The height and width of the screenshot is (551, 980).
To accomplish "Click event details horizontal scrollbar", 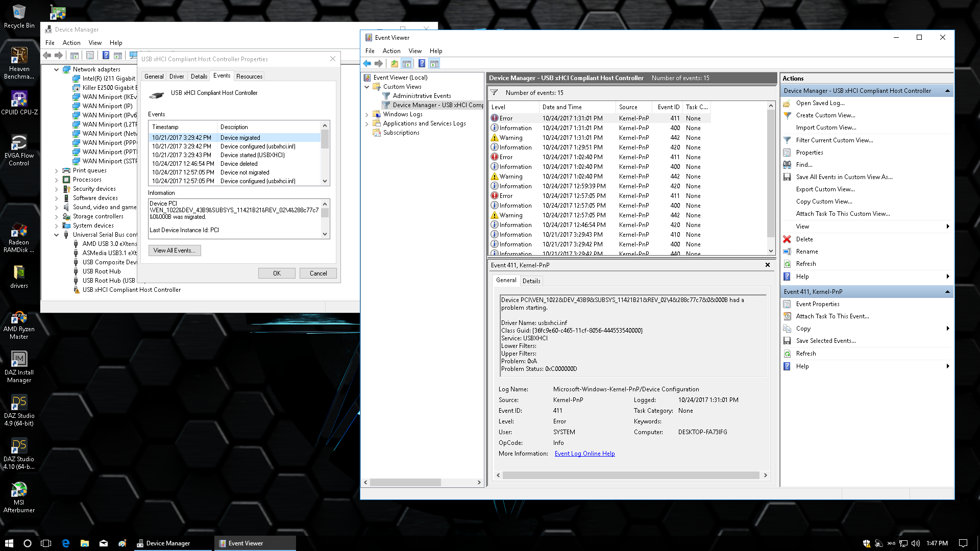I will click(x=631, y=475).
